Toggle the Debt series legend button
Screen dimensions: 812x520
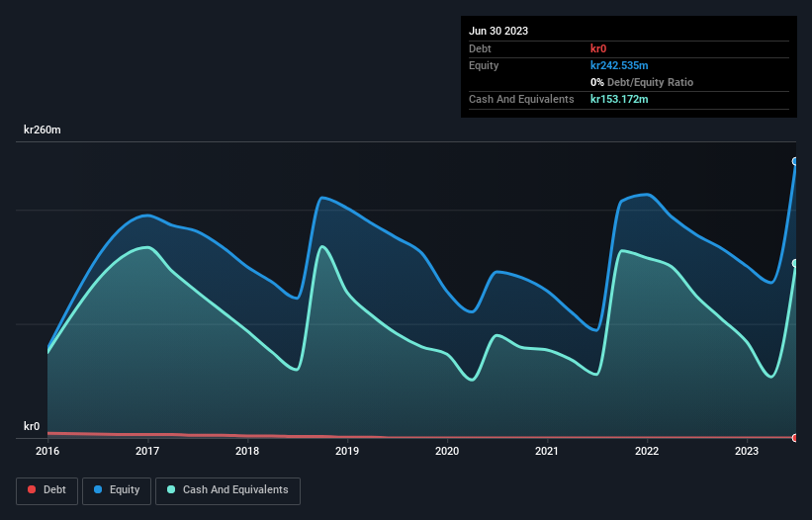tap(47, 490)
